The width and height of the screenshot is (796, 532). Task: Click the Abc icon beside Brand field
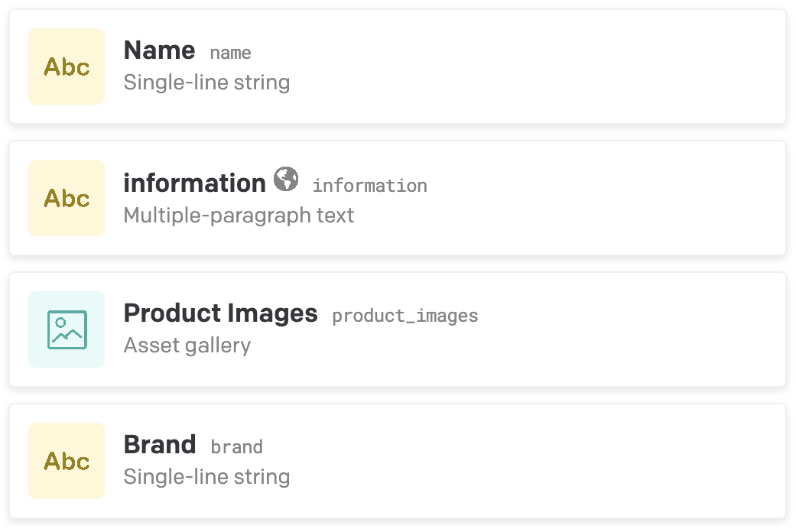[67, 461]
